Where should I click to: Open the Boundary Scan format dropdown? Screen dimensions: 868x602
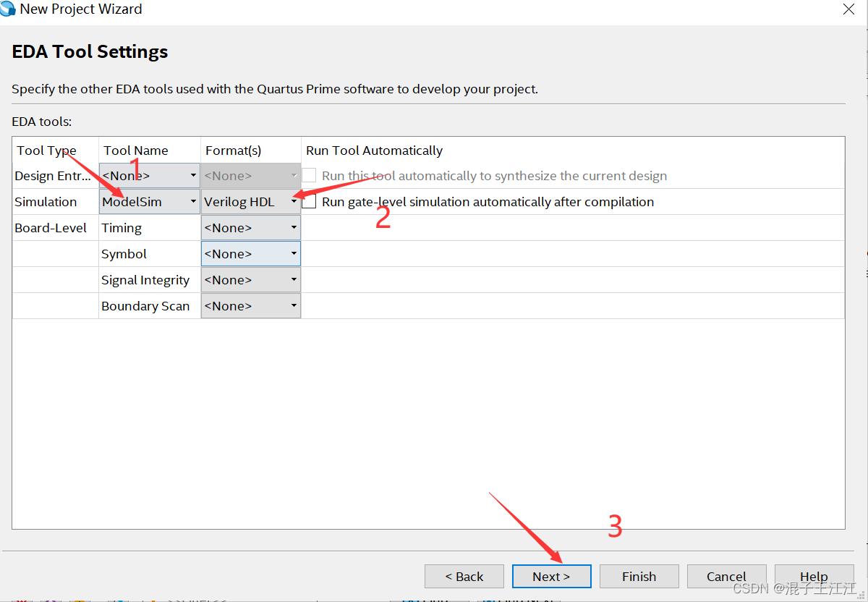pyautogui.click(x=251, y=306)
